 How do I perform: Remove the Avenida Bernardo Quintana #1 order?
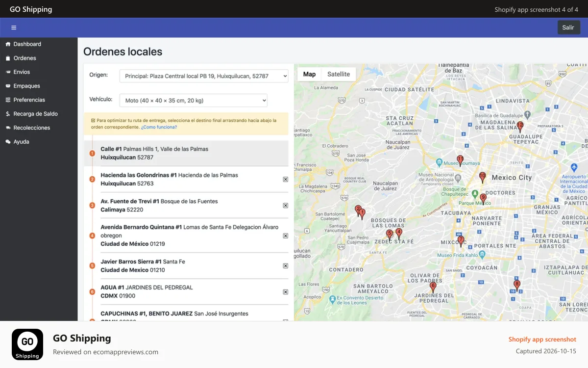click(286, 236)
